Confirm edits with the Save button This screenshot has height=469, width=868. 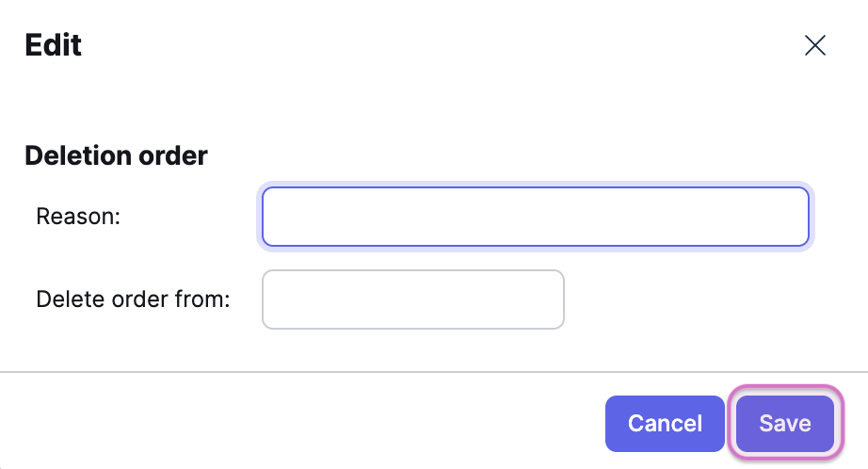pos(785,423)
